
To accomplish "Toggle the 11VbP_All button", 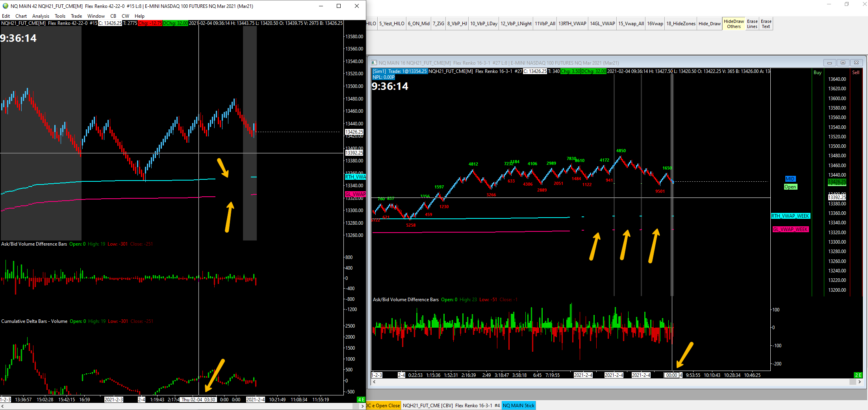I will (x=545, y=24).
